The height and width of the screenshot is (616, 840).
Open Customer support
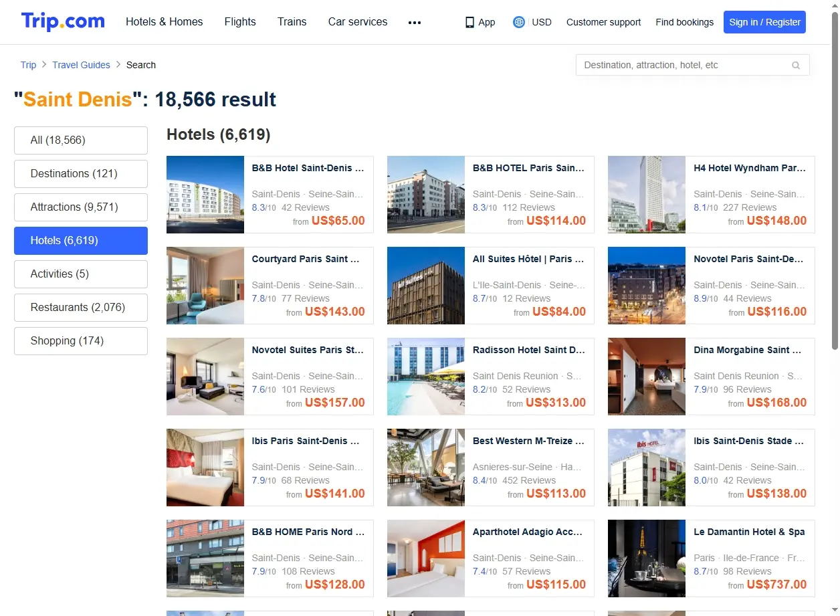[603, 22]
